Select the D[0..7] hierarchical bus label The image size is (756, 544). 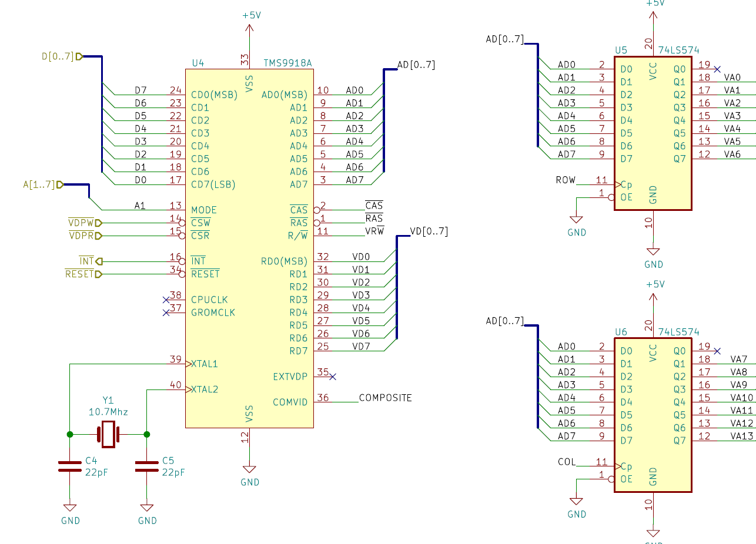[x=62, y=56]
